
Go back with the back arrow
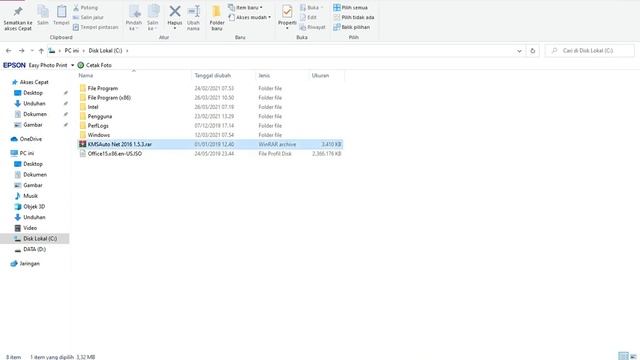pos(9,51)
